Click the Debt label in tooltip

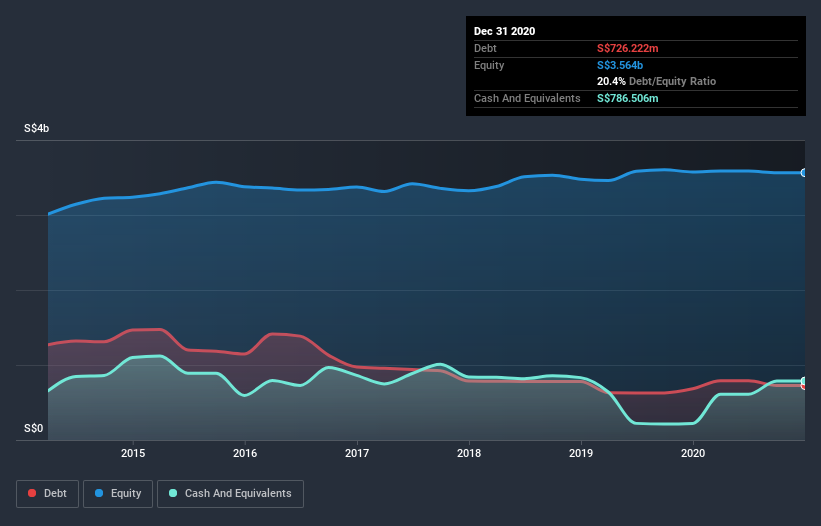tap(485, 48)
